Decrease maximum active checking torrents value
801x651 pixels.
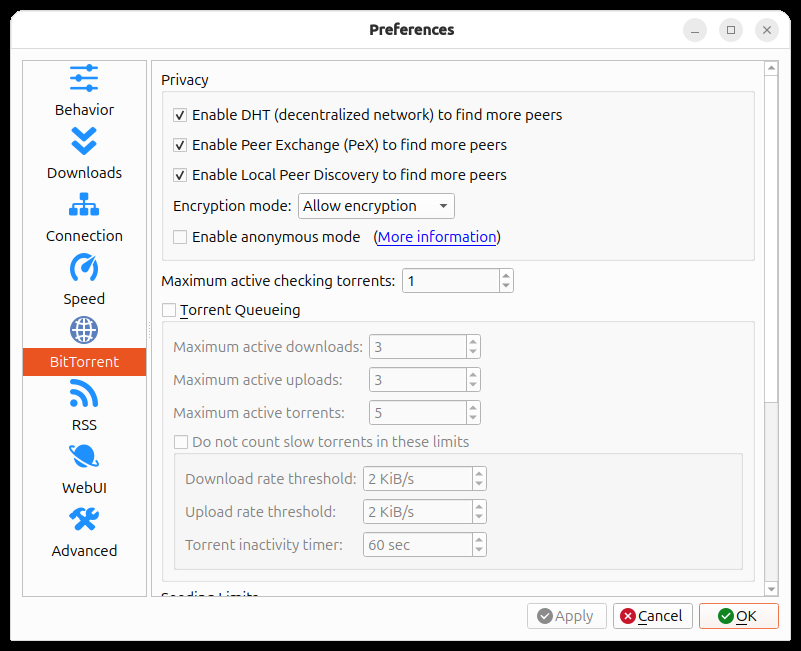506,287
